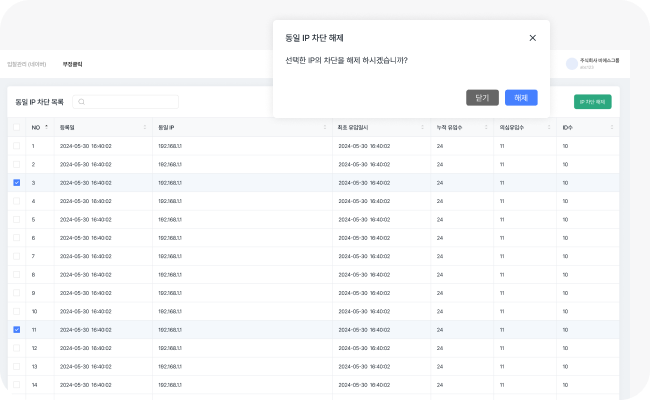Click the search magnifier icon
This screenshot has height=400, width=650.
click(x=82, y=102)
